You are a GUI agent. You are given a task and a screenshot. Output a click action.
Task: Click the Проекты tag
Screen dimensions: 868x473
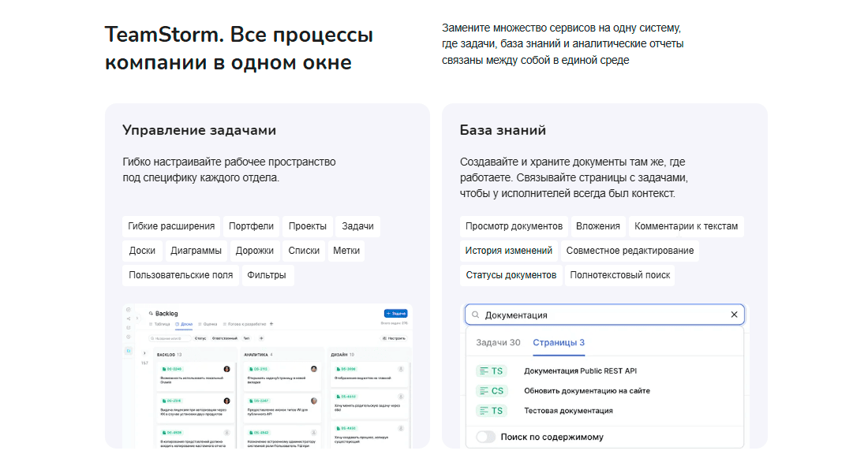click(x=307, y=226)
